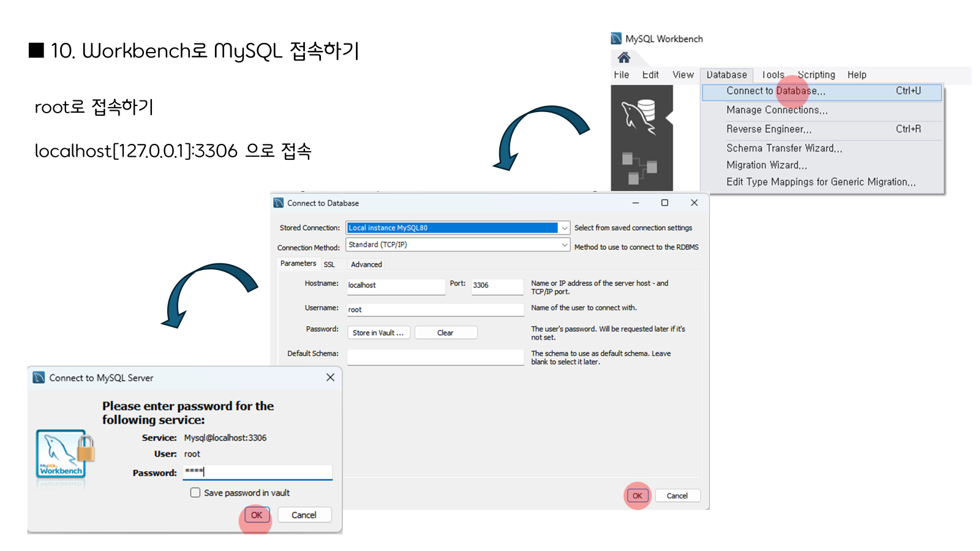The height and width of the screenshot is (551, 980).
Task: Enable Save password in vault checkbox
Action: click(x=195, y=492)
